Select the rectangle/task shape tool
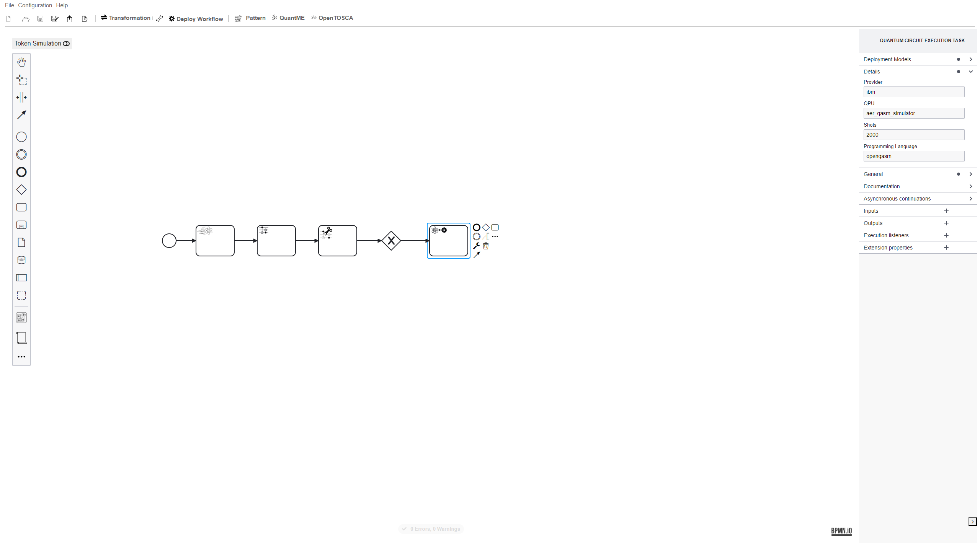Image resolution: width=980 pixels, height=551 pixels. (x=21, y=207)
